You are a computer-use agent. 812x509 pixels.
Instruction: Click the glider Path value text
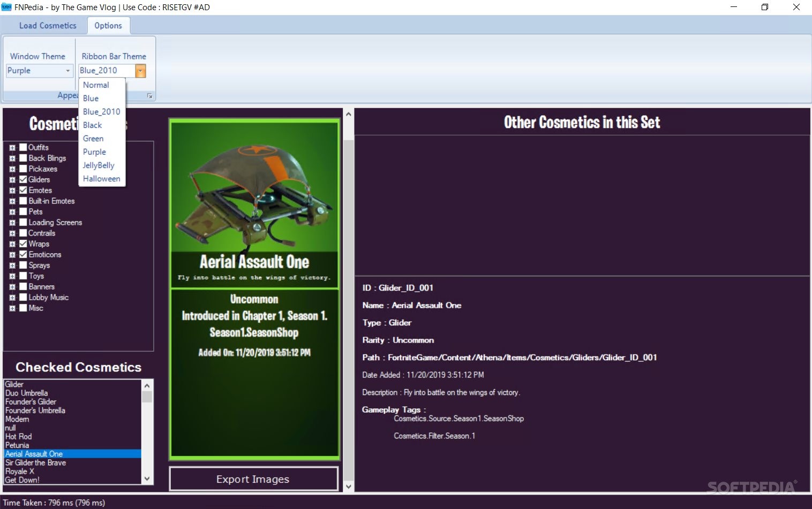[522, 358]
